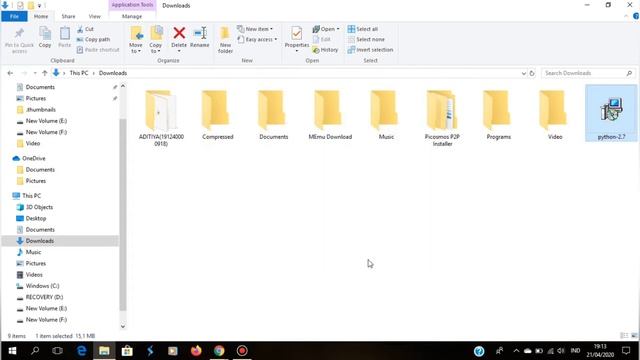Collapse the ribbon with the chevron
The height and width of the screenshot is (360, 640).
pyautogui.click(x=626, y=16)
